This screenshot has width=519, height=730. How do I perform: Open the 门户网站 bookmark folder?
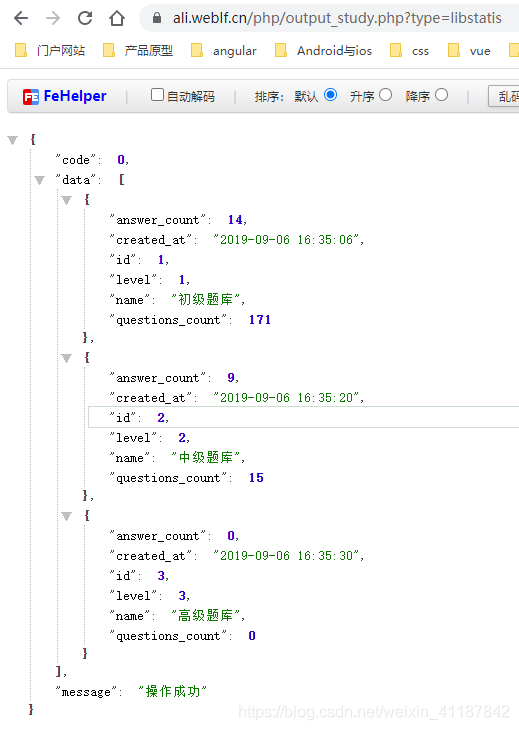coord(50,50)
